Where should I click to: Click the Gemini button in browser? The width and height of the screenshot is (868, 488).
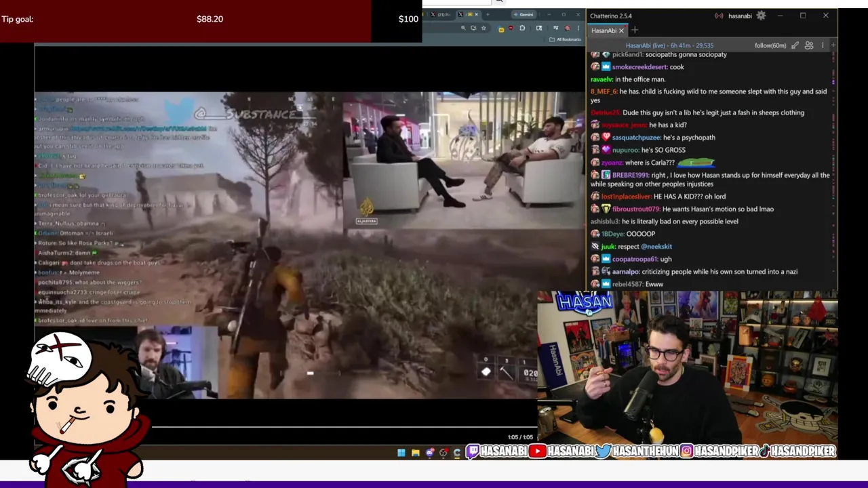point(524,14)
